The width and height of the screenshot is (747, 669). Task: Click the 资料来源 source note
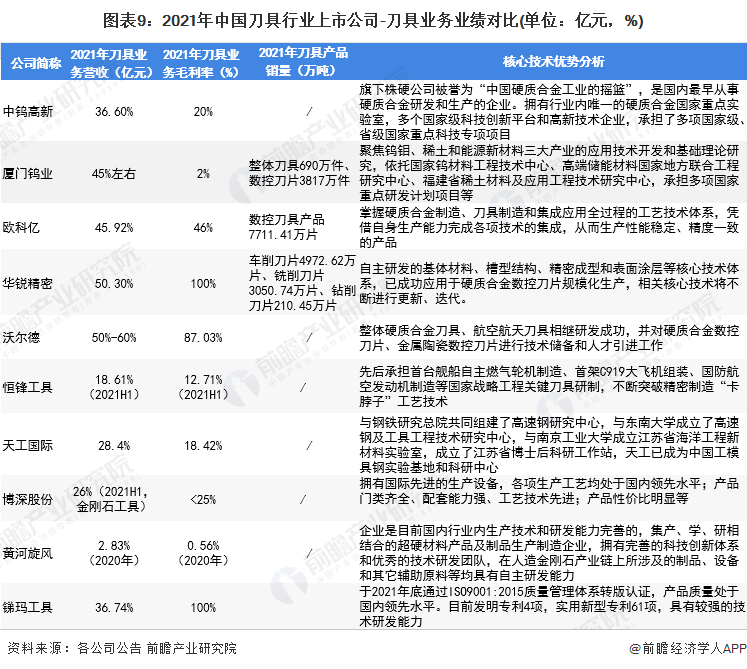(x=122, y=648)
